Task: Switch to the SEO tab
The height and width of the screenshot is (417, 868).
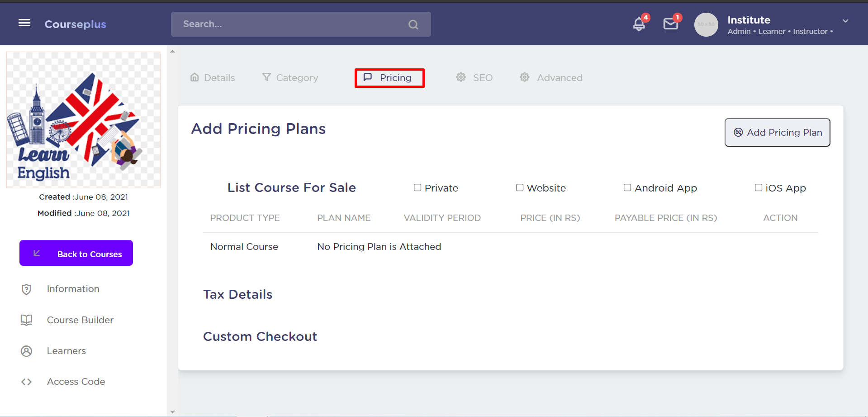Action: coord(474,77)
